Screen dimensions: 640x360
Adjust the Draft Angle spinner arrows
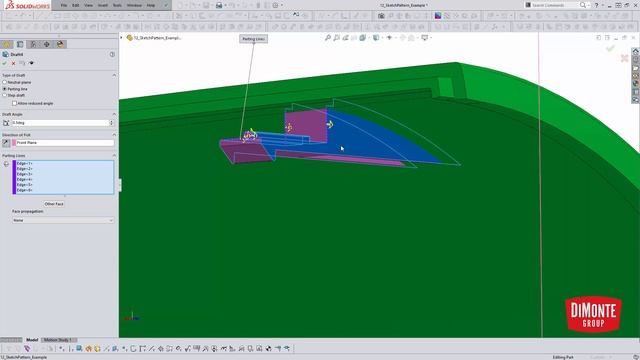click(x=111, y=123)
